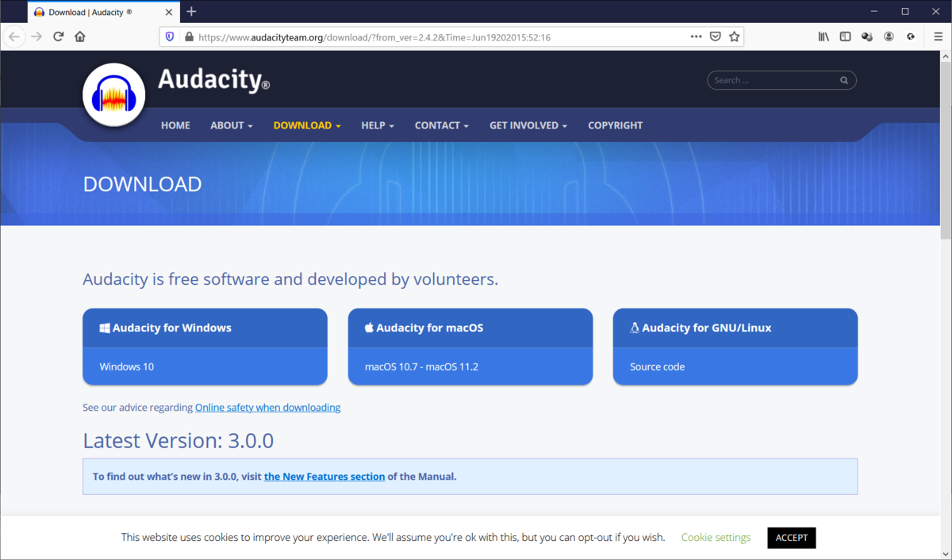
Task: Accept cookies with ACCEPT button
Action: pos(792,538)
